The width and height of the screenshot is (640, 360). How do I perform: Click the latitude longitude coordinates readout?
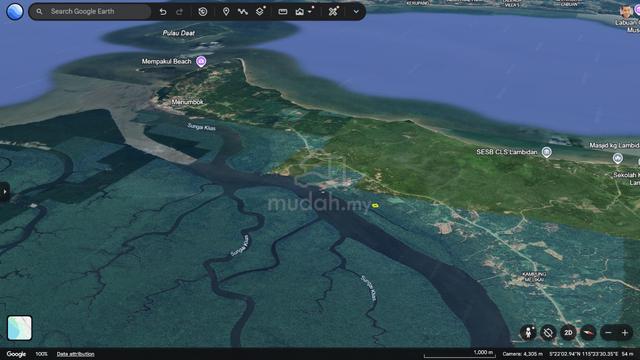[x=584, y=354]
